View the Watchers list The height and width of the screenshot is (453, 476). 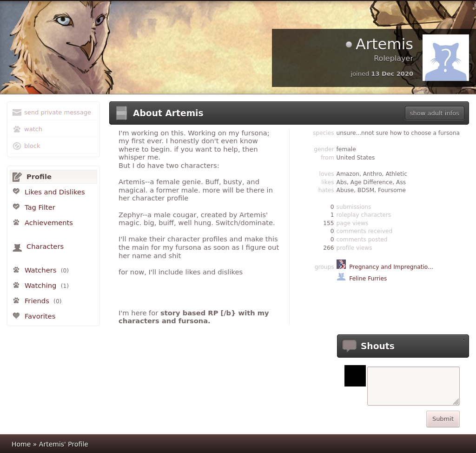coord(40,270)
